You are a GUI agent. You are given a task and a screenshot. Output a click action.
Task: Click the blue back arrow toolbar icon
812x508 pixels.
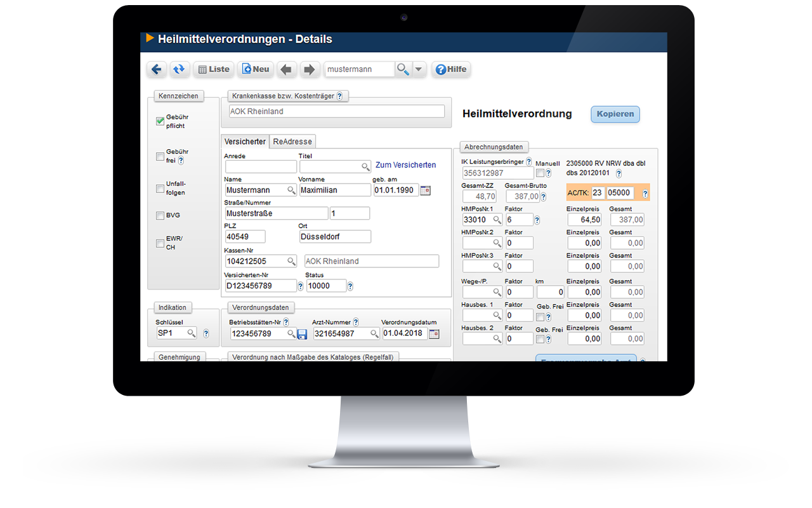coord(157,69)
